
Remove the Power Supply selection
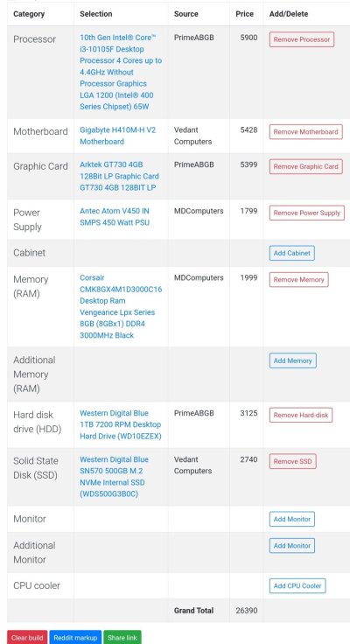pyautogui.click(x=307, y=213)
